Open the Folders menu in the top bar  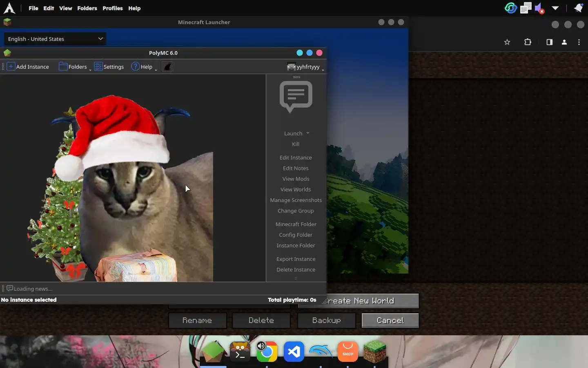(87, 8)
